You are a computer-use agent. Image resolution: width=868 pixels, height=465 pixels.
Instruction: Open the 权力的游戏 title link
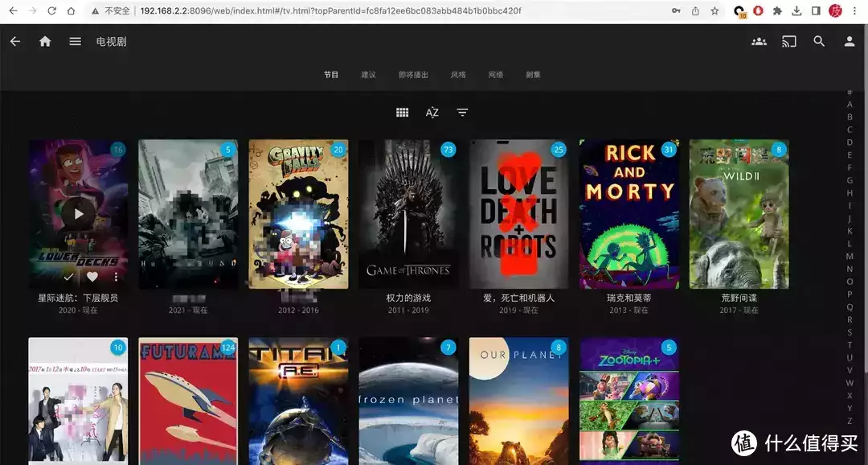[408, 298]
